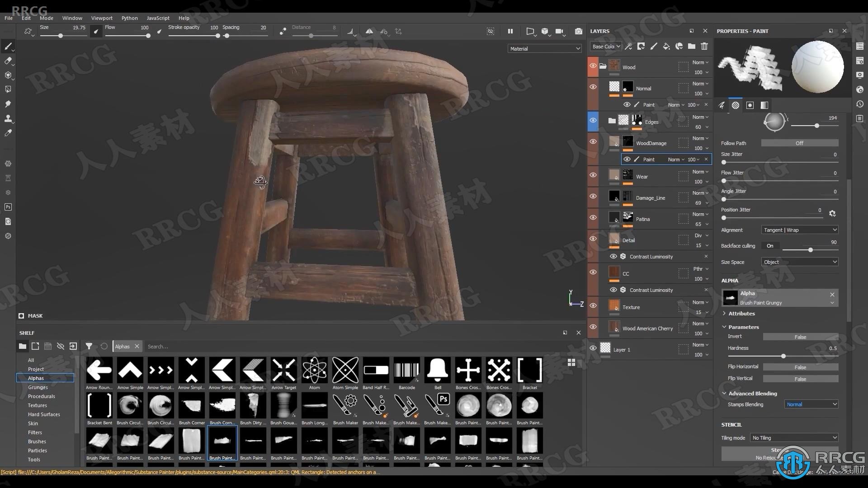
Task: Click the Alphas tab in Shelf
Action: coord(122,346)
